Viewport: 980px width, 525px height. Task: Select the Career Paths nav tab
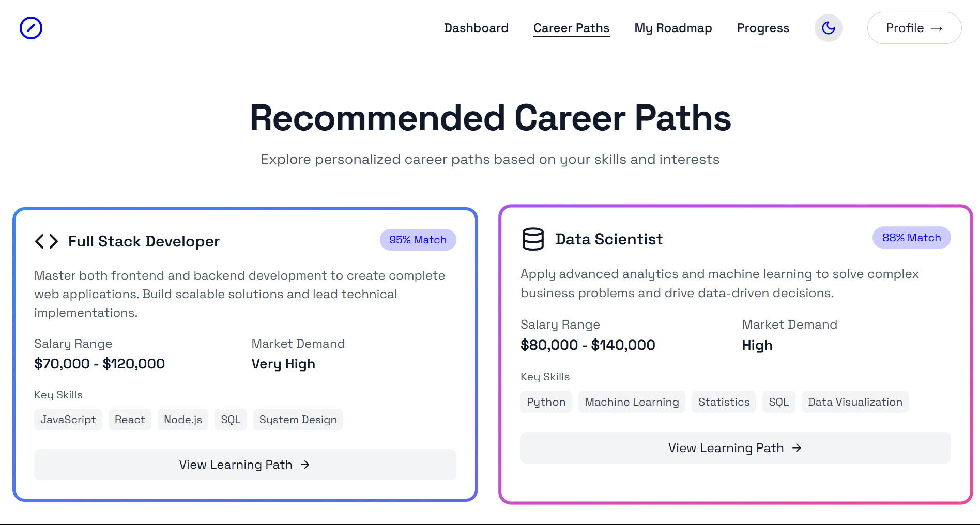[572, 28]
